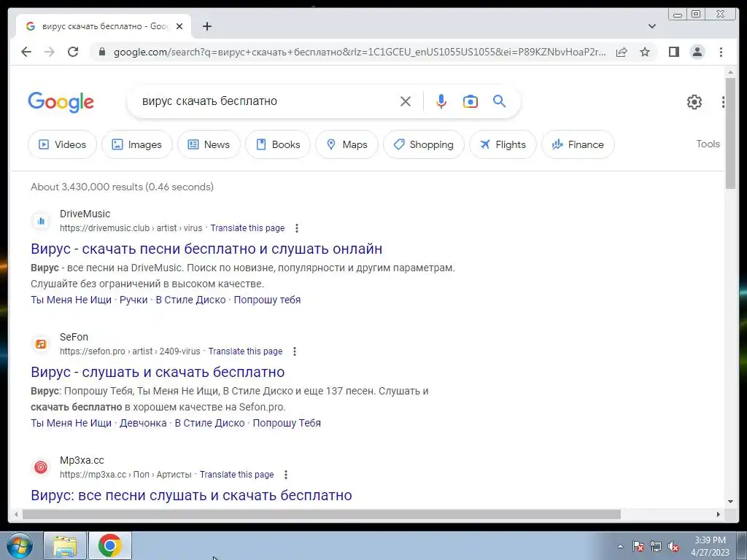
Task: Show hidden system tray icons
Action: (620, 546)
